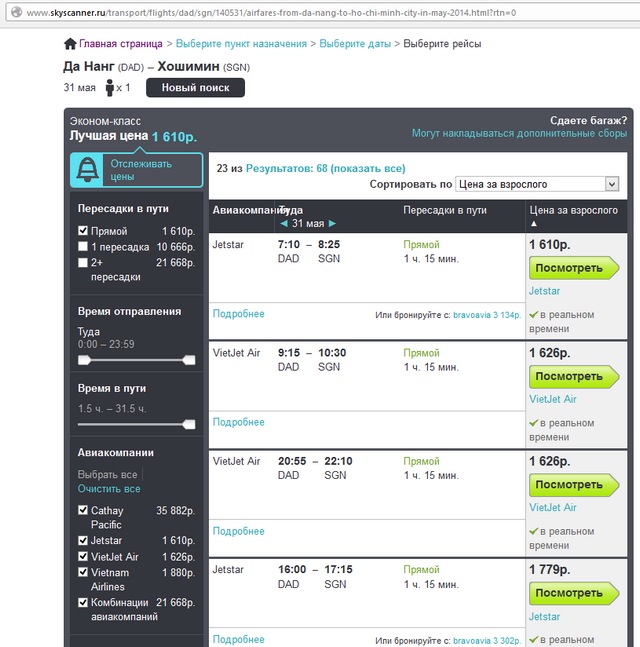Check the 1 пересадка filter
Viewport: 640px width, 647px height.
point(83,246)
